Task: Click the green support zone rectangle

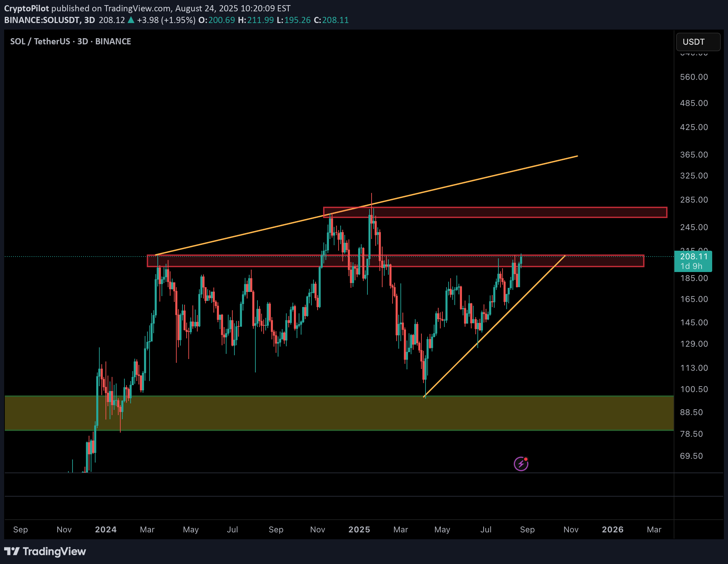Action: [339, 413]
